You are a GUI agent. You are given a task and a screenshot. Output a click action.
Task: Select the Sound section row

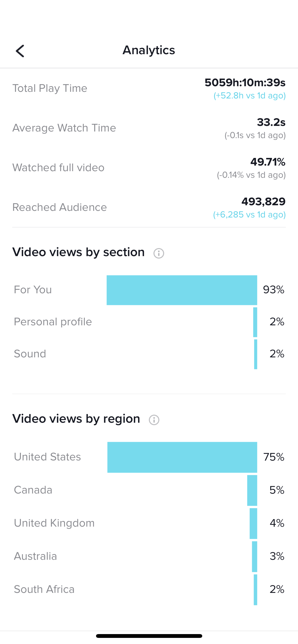(x=149, y=354)
